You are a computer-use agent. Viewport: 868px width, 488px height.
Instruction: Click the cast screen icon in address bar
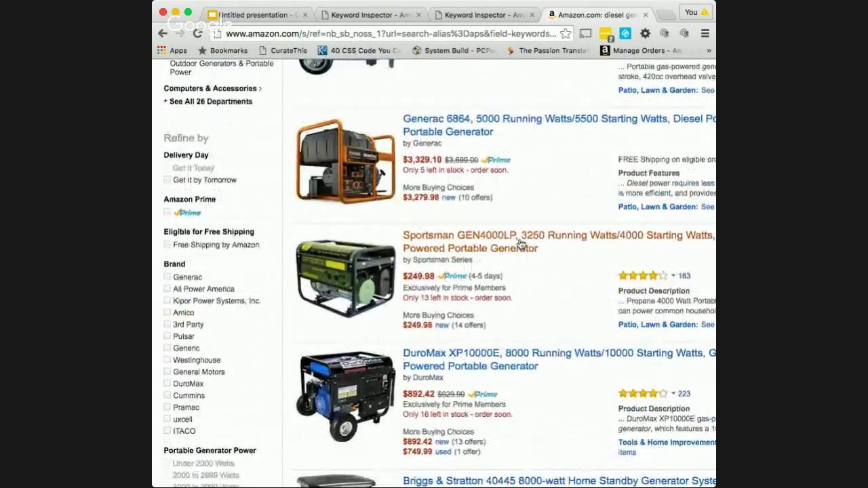pos(585,33)
